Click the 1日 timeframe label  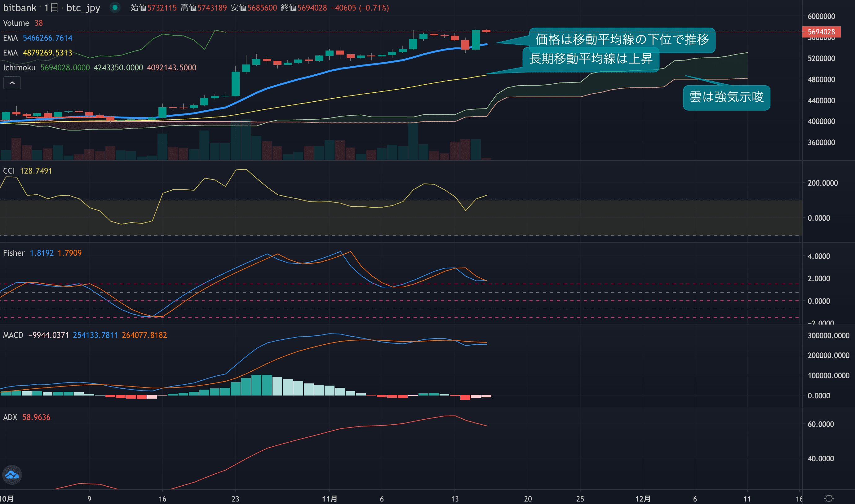pos(51,7)
